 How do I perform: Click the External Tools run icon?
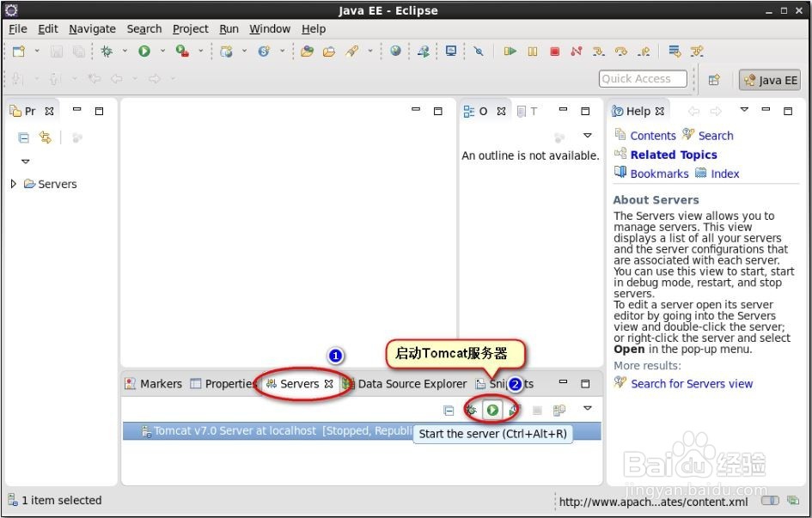pyautogui.click(x=182, y=51)
